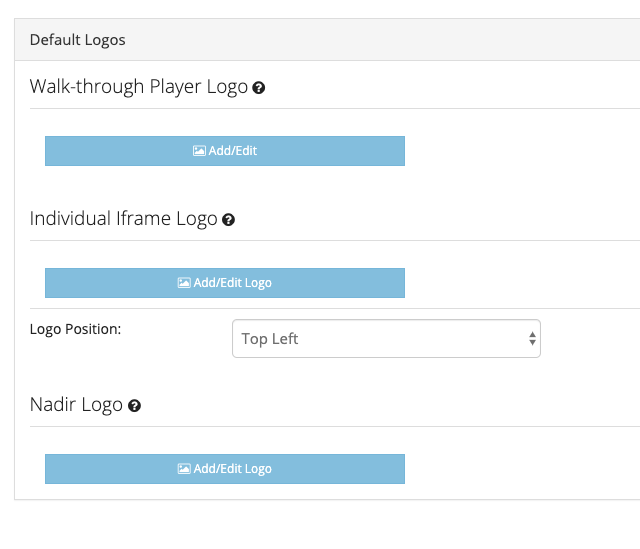Click Add/Edit for Walk-through Player Logo

pyautogui.click(x=225, y=151)
